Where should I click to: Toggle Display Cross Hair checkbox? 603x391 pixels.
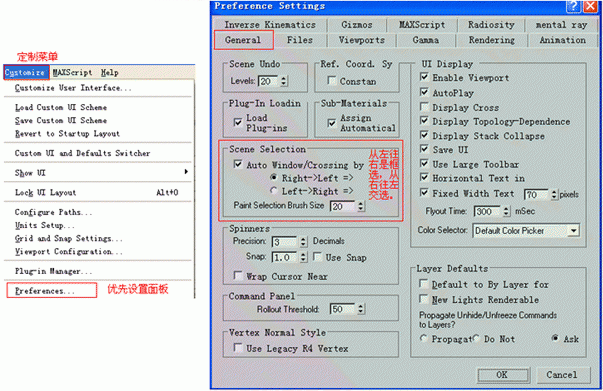click(424, 107)
